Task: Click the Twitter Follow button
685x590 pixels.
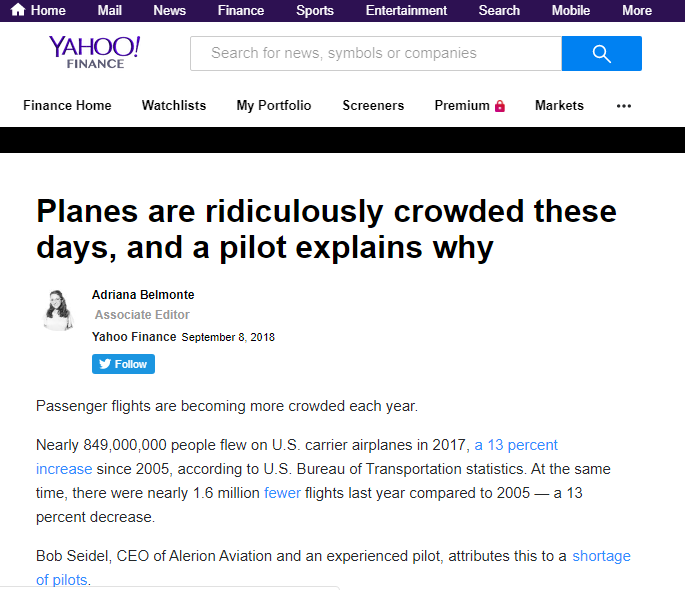Action: [123, 364]
